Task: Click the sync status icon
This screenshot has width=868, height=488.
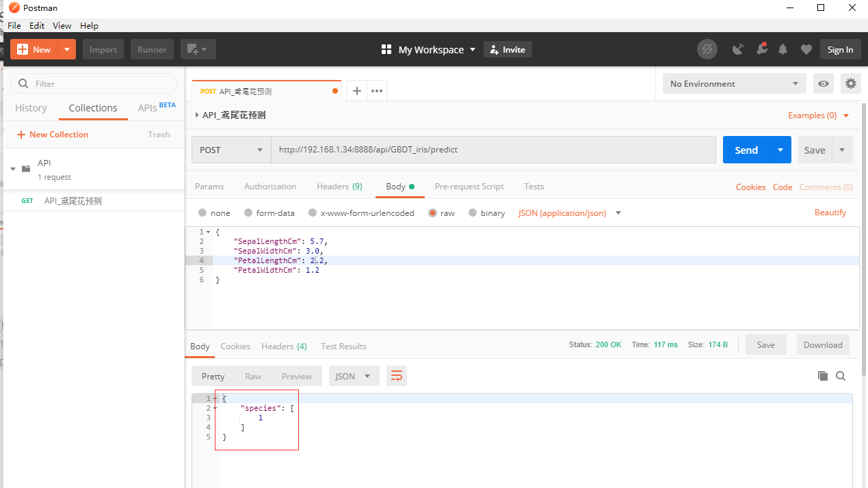Action: click(x=707, y=49)
